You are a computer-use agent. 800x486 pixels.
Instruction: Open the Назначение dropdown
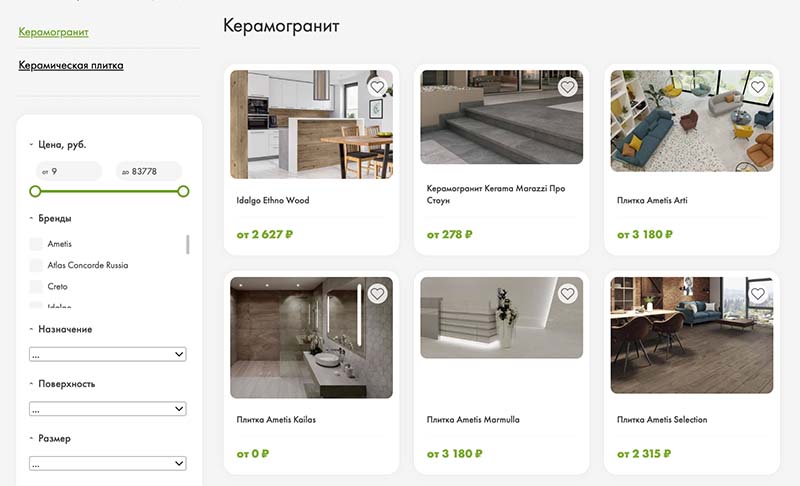(x=108, y=354)
